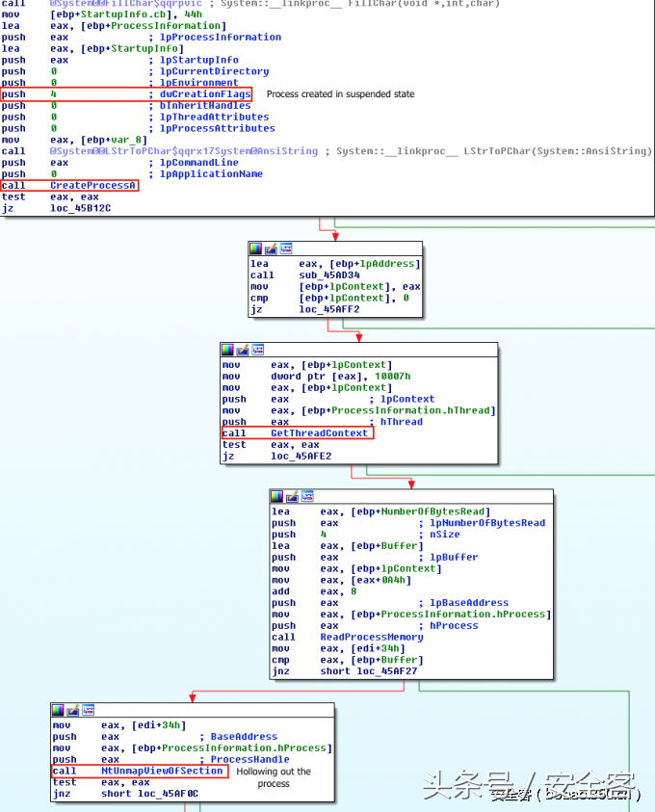Screen dimensions: 655x812
Task: Click the third header icon on the ReadProcessMemory node
Action: pyautogui.click(x=307, y=497)
